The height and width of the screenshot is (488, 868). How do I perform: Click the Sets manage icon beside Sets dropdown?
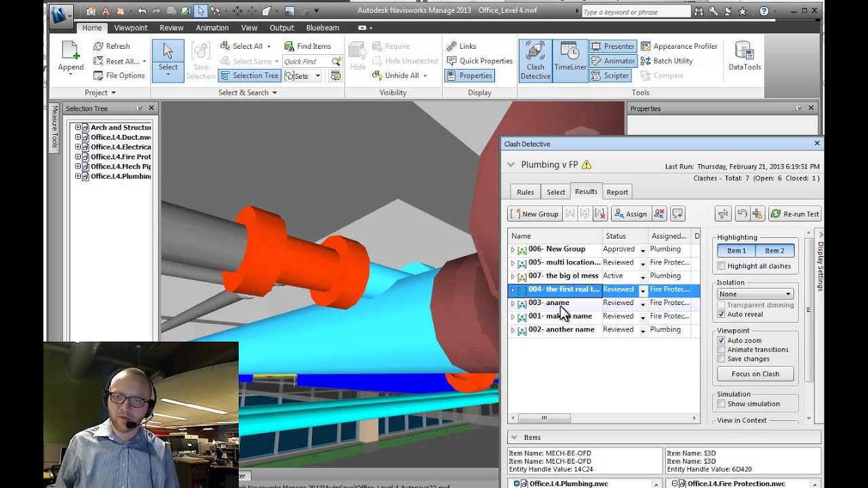(335, 76)
